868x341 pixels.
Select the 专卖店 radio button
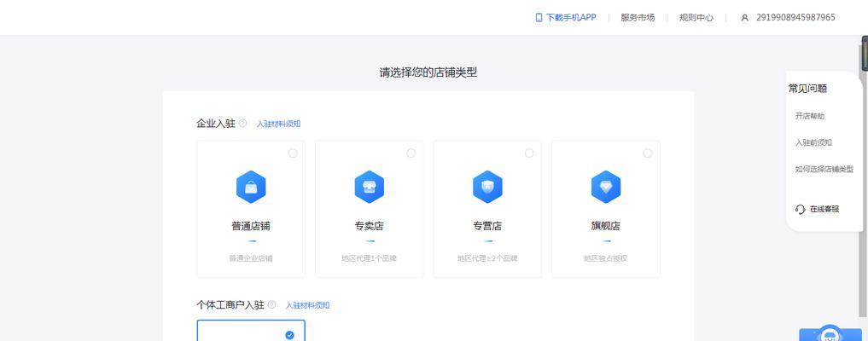click(x=411, y=153)
